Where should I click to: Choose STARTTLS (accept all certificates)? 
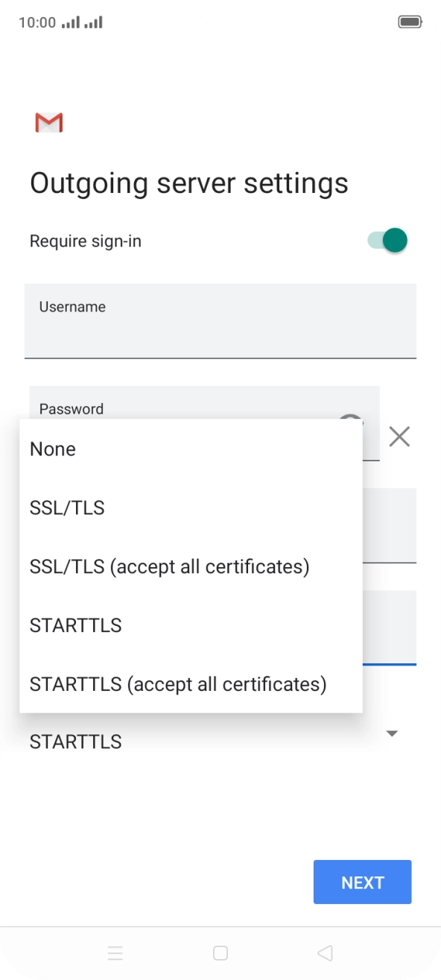click(x=178, y=683)
